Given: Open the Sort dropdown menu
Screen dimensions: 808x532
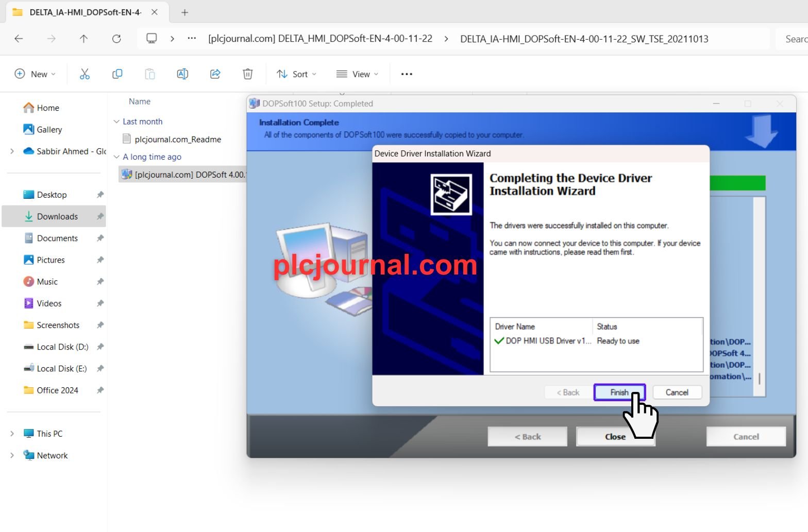Looking at the screenshot, I should coord(296,74).
